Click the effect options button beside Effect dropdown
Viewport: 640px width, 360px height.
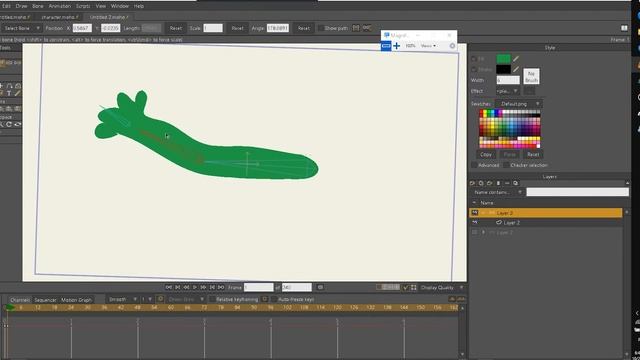pyautogui.click(x=529, y=91)
